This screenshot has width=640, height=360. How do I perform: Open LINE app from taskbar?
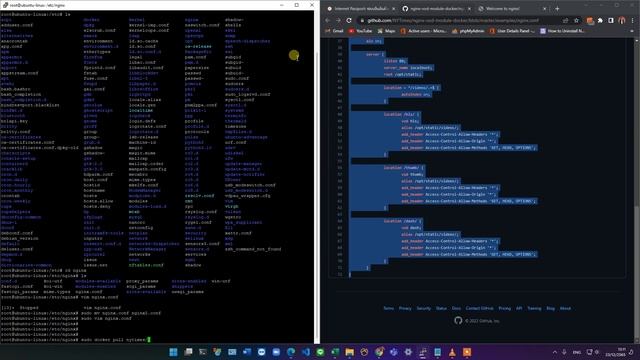pyautogui.click(x=320, y=352)
